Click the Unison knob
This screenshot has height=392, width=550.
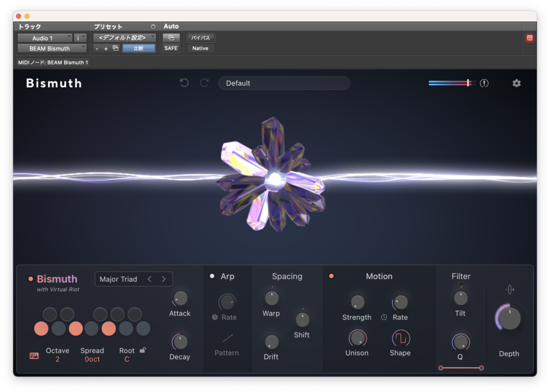point(357,338)
